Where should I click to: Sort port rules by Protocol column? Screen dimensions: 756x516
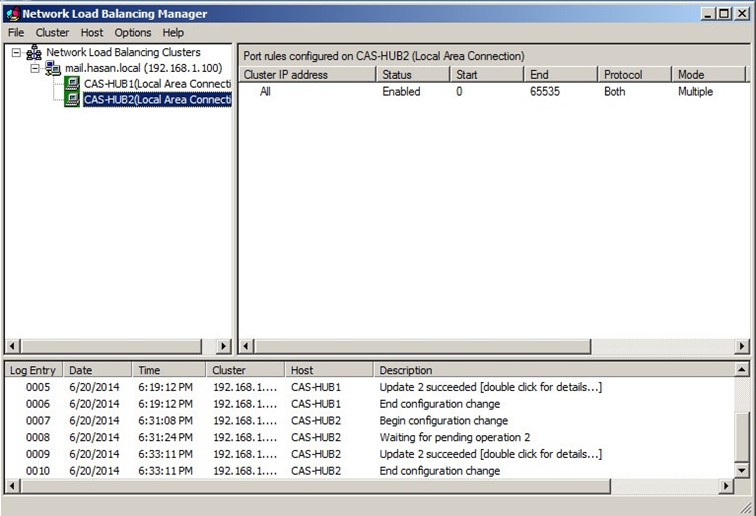pyautogui.click(x=634, y=75)
